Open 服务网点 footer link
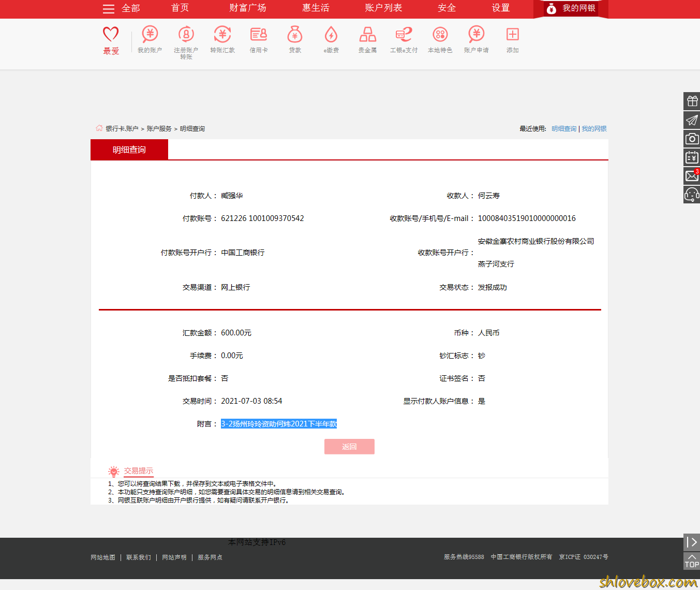The image size is (700, 590). [210, 557]
